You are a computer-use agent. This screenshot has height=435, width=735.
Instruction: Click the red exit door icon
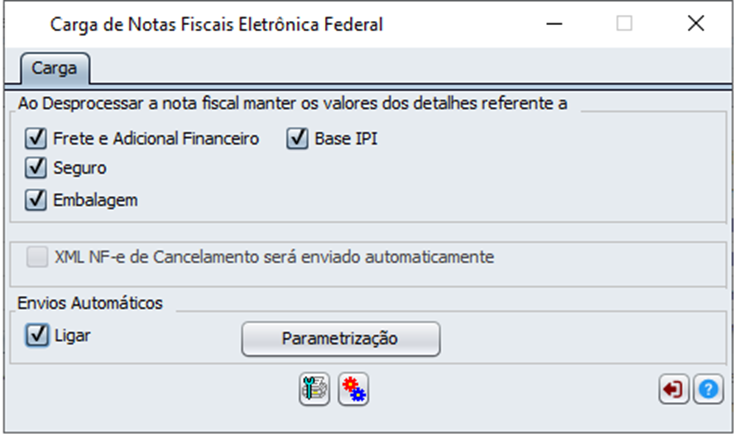click(x=674, y=389)
